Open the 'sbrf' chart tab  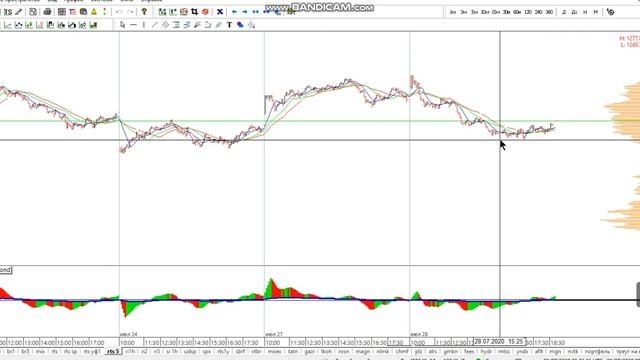click(240, 351)
